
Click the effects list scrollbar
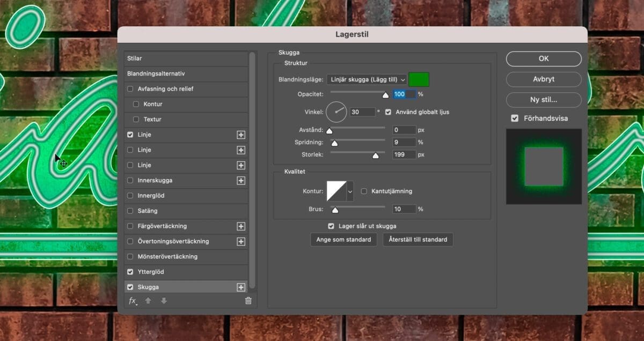[252, 170]
